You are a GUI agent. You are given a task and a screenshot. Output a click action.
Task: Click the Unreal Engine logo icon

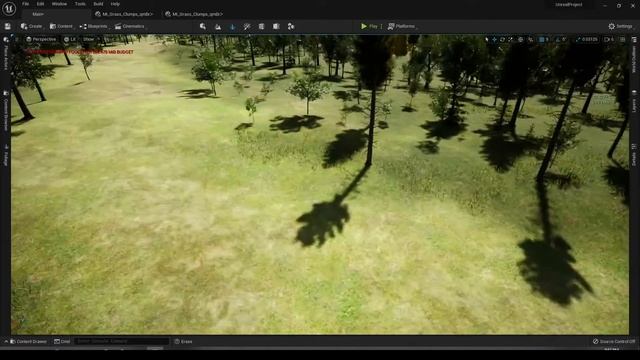pyautogui.click(x=9, y=8)
